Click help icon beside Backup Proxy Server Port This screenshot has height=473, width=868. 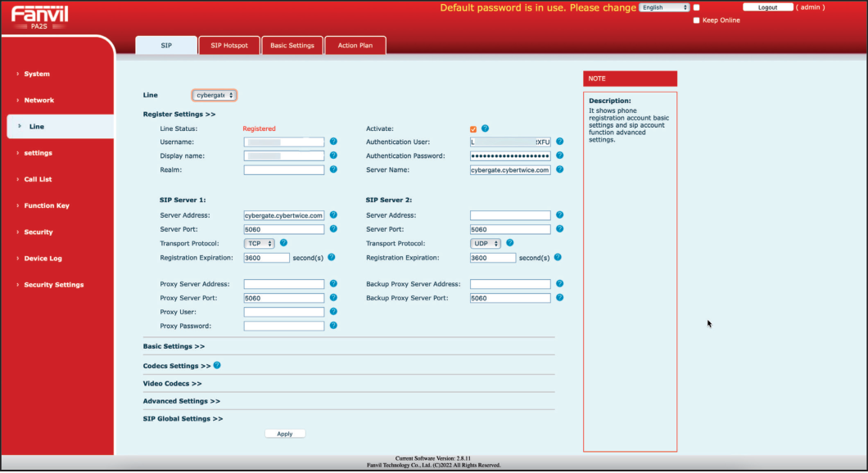coord(559,298)
